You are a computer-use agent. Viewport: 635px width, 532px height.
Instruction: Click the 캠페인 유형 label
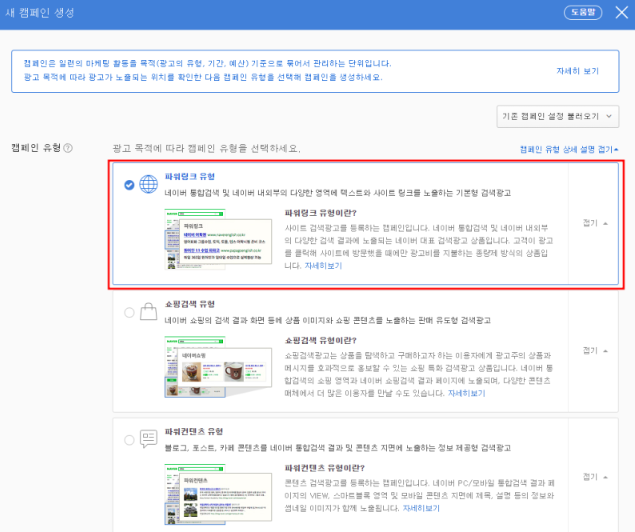pos(36,148)
